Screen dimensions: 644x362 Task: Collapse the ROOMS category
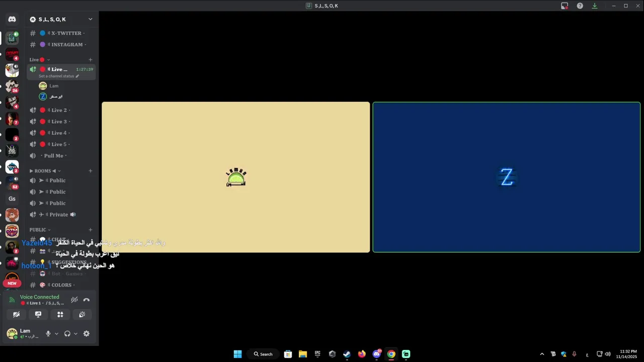tap(45, 171)
